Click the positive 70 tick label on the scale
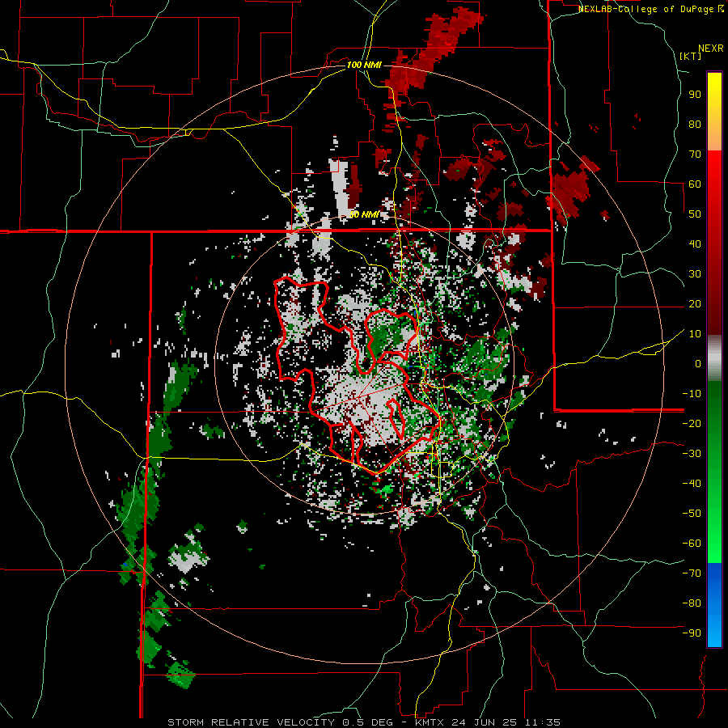728x728 pixels. 695,154
